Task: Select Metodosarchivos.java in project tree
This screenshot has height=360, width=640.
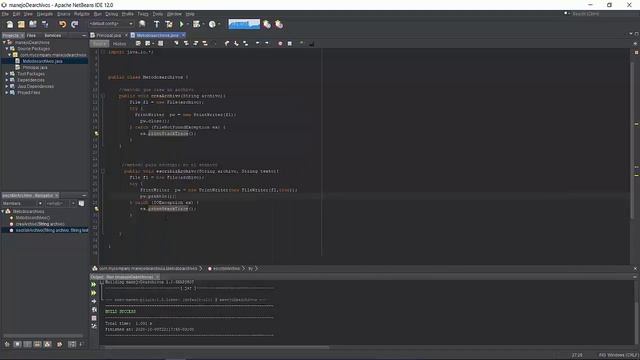Action: [x=42, y=61]
